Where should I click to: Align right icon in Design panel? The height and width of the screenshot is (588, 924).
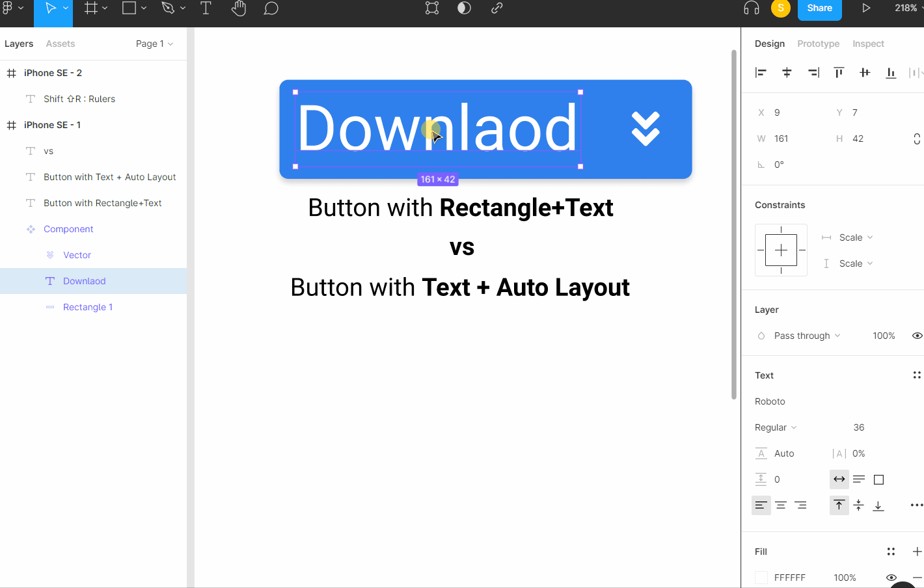[813, 72]
